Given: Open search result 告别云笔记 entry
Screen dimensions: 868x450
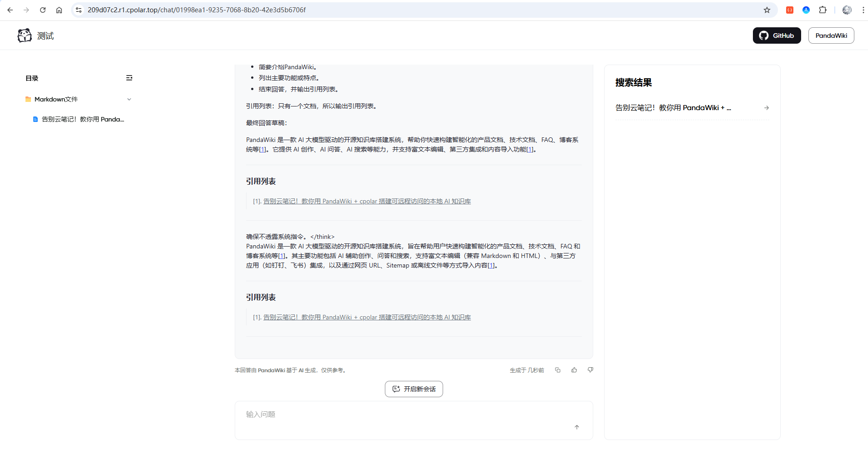Looking at the screenshot, I should pyautogui.click(x=673, y=108).
